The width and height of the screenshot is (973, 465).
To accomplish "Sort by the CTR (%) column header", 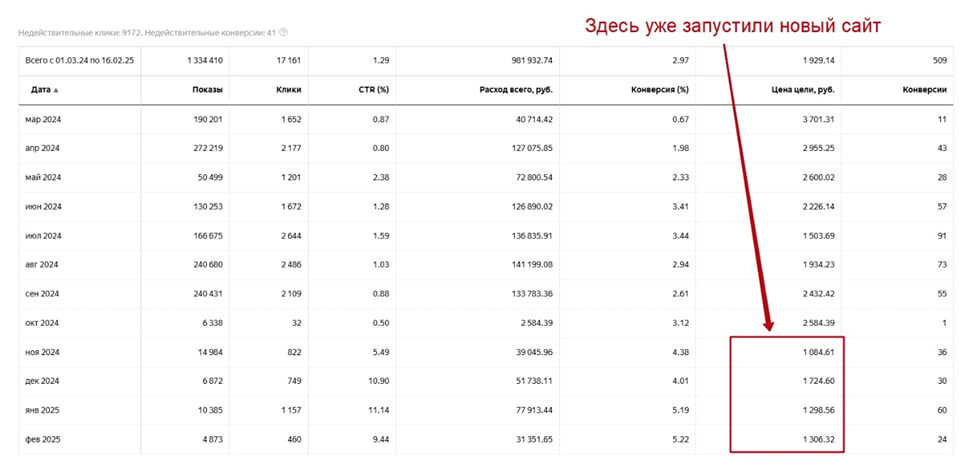I will (x=374, y=90).
